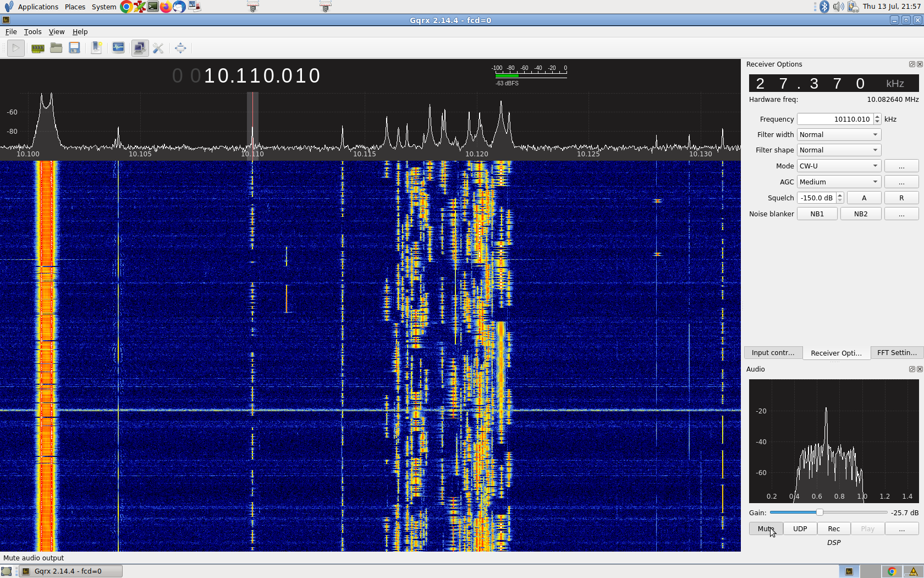Mute the audio output
The image size is (924, 578).
point(766,529)
